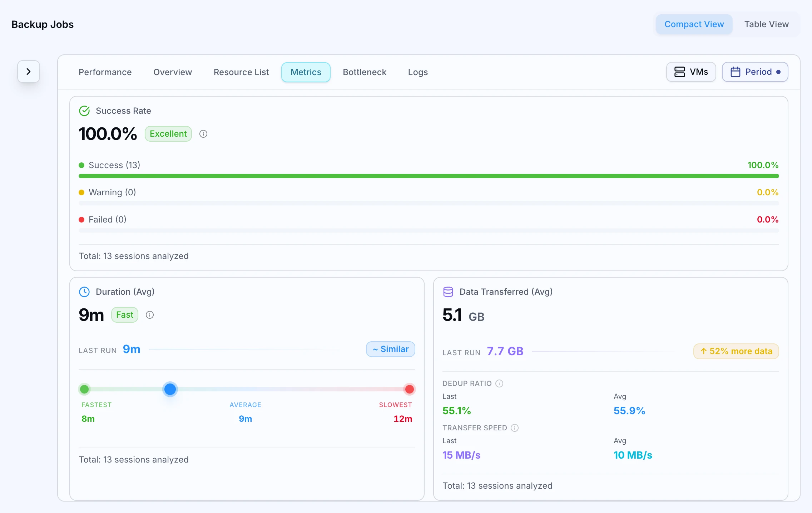This screenshot has width=812, height=513.
Task: Show info for Transfer Speed
Action: click(515, 428)
